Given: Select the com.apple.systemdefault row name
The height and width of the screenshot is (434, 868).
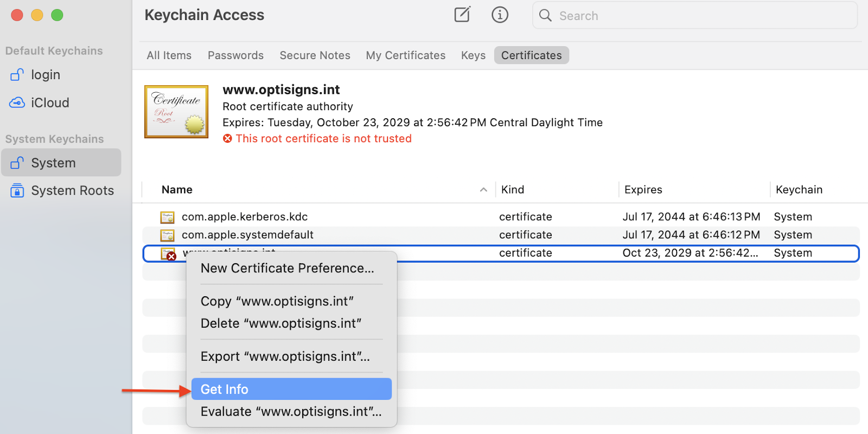Looking at the screenshot, I should coord(247,235).
